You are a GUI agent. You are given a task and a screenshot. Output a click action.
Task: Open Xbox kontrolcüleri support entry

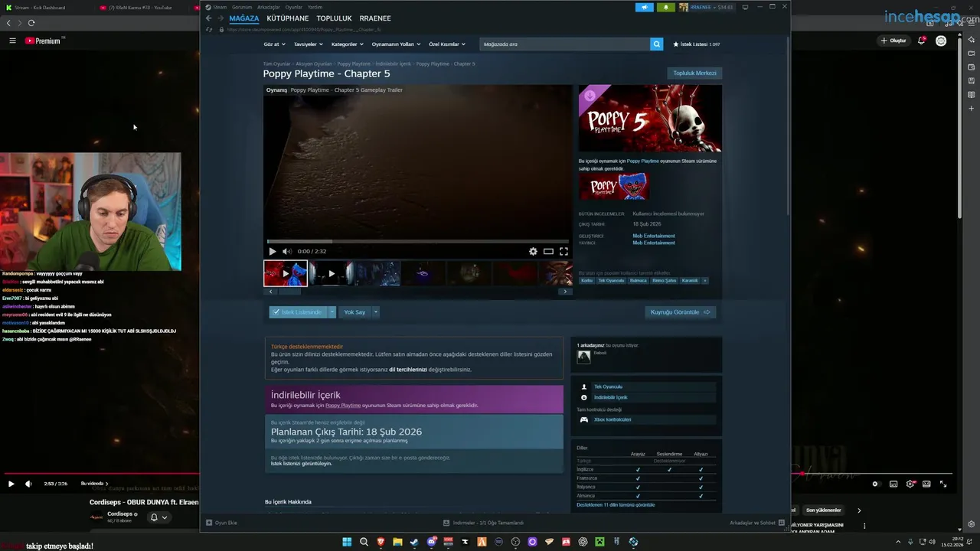(612, 419)
